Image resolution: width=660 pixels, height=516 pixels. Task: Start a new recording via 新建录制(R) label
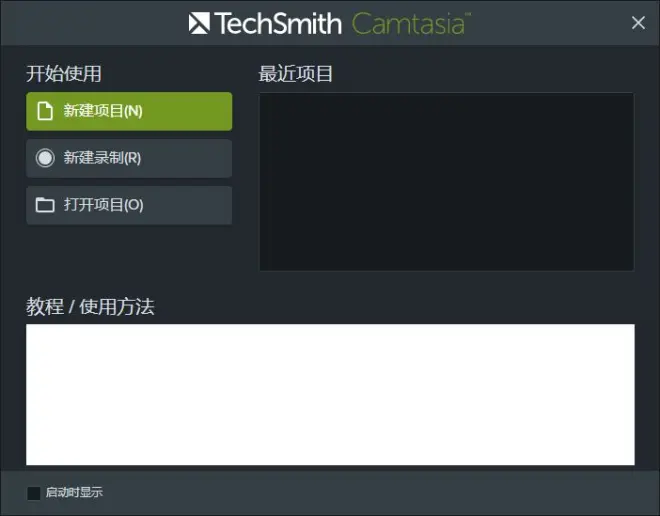102,158
